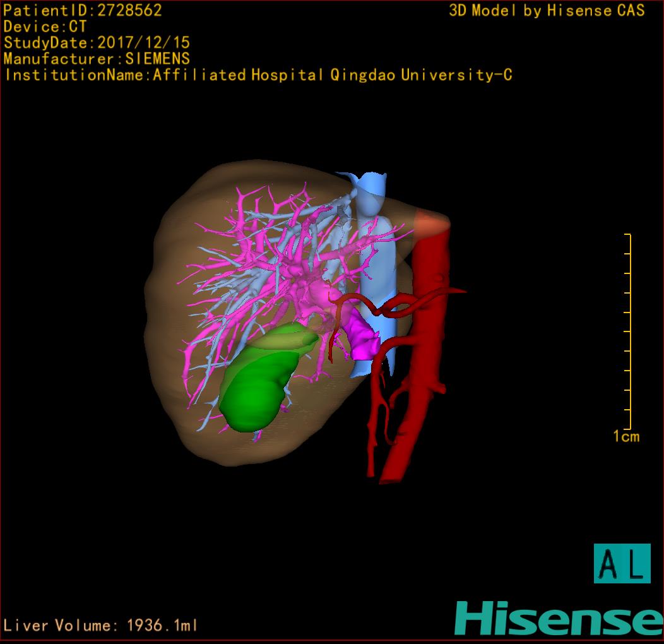This screenshot has width=664, height=644.
Task: Click the yellow scale ruler bar
Action: (629, 331)
